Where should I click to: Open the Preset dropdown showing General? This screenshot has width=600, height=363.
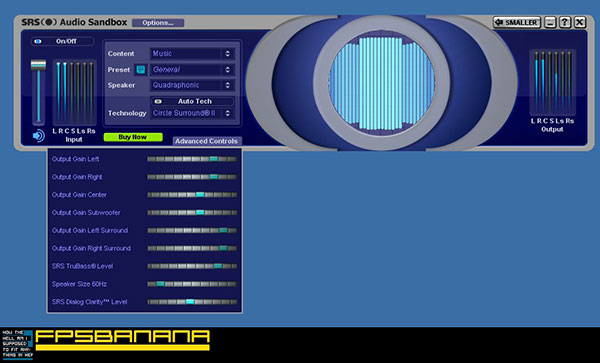click(x=192, y=70)
